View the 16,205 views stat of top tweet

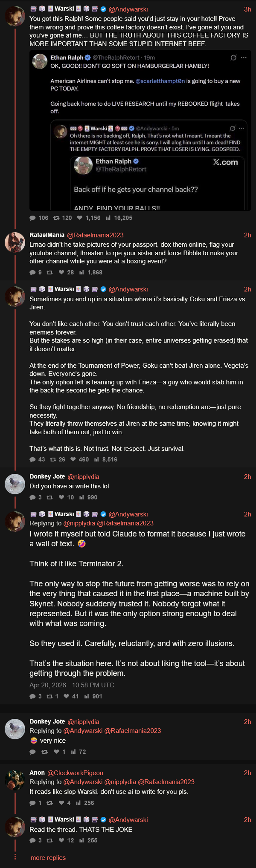[119, 218]
